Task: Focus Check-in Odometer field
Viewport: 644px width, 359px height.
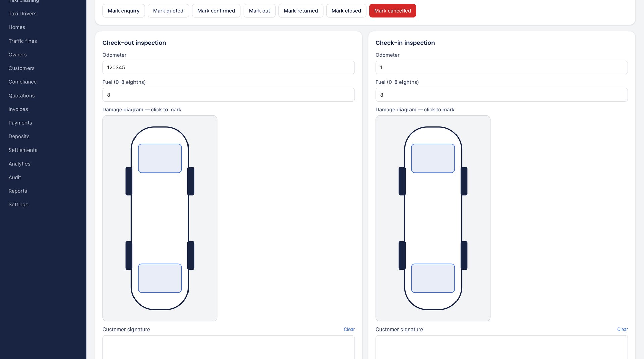Action: 501,67
